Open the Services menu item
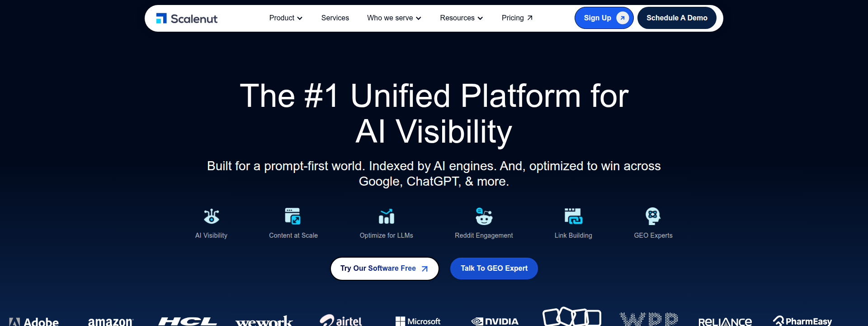Viewport: 868px width, 326px height. (335, 18)
